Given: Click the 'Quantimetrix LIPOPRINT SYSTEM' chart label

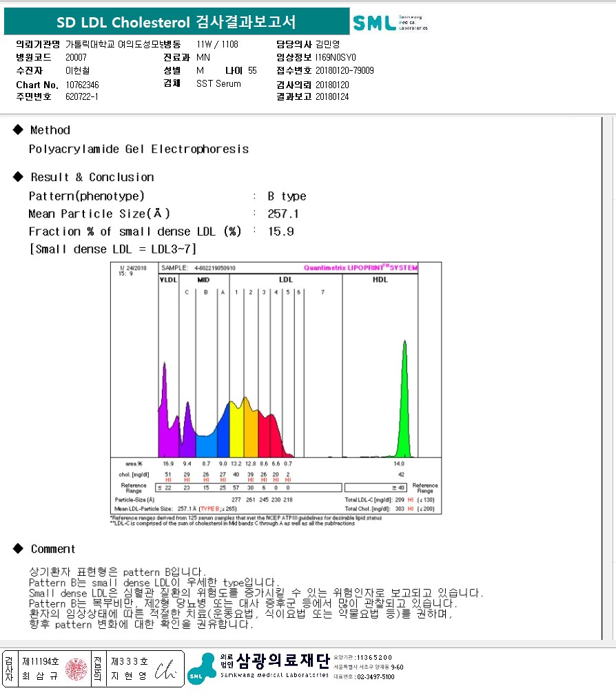Looking at the screenshot, I should tap(360, 268).
